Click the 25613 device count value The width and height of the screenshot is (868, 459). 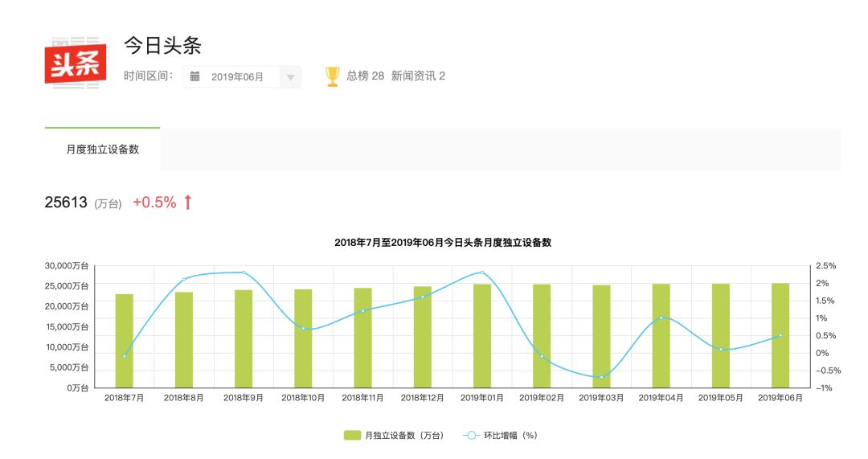[66, 202]
